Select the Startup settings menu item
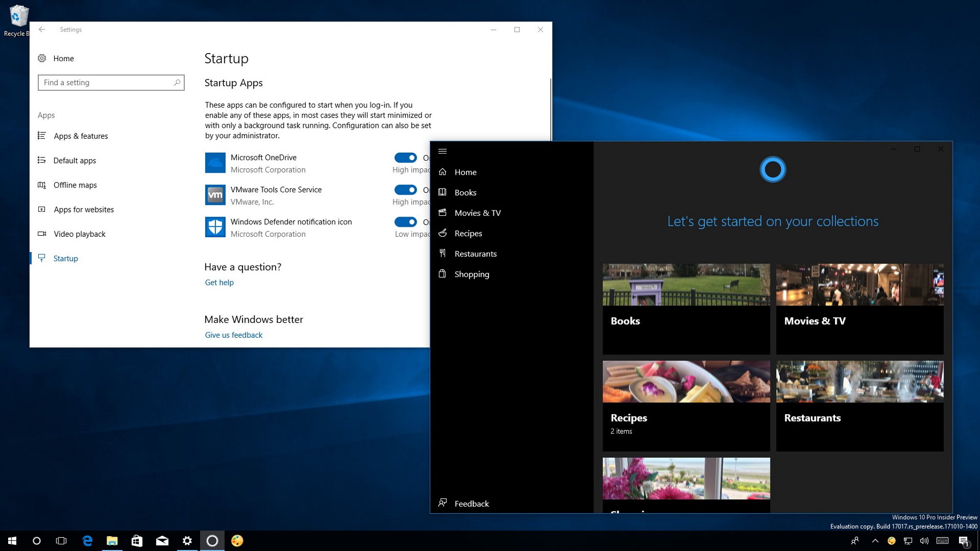Viewport: 980px width, 551px height. [65, 258]
